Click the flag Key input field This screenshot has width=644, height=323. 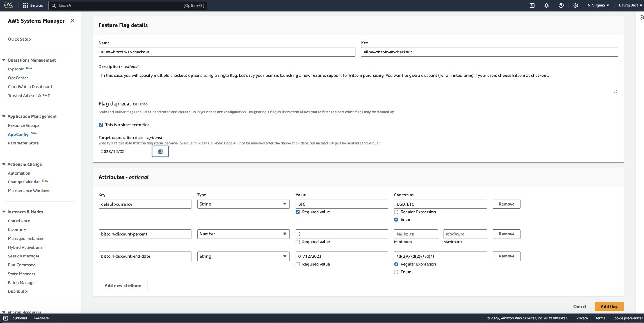489,52
